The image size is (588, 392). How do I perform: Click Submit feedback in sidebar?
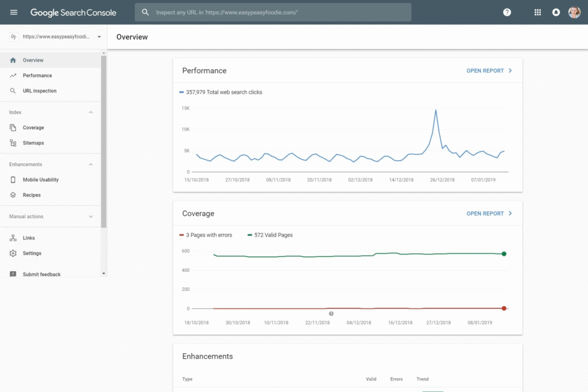41,274
